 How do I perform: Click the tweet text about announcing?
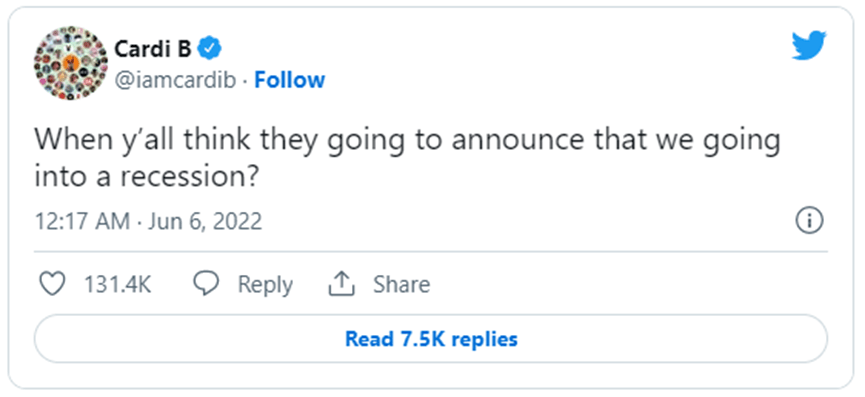(x=408, y=158)
